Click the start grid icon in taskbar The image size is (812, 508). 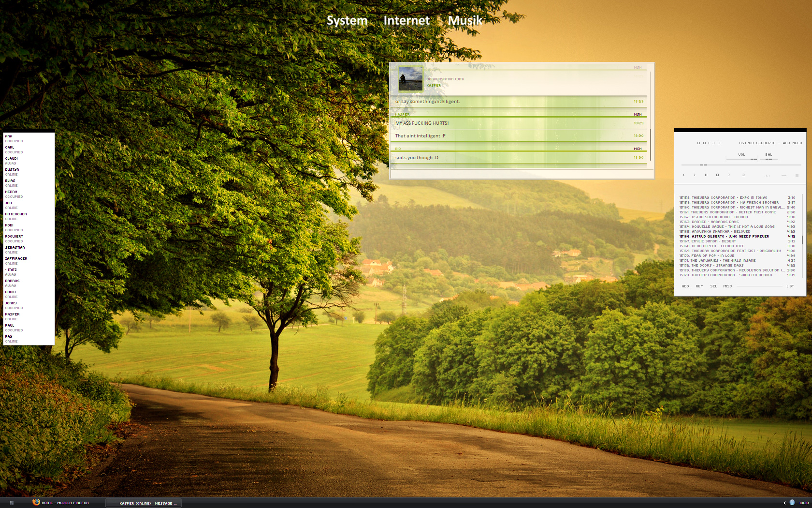pos(12,503)
